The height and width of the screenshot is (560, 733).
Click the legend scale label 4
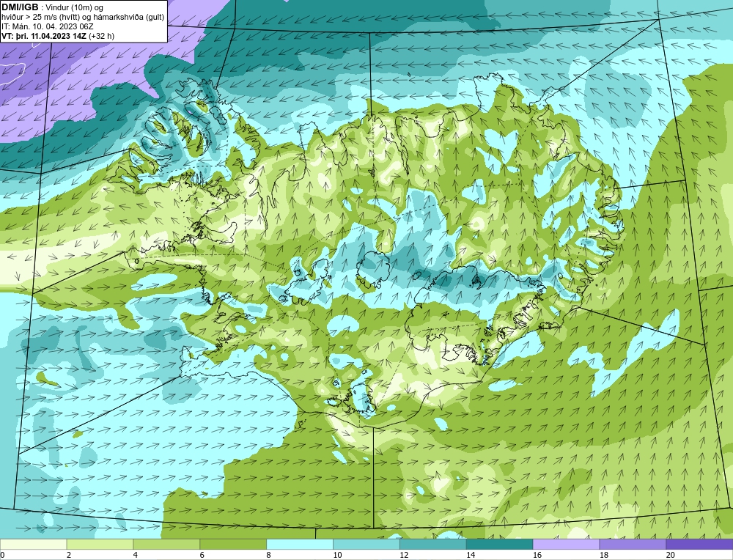136,555
